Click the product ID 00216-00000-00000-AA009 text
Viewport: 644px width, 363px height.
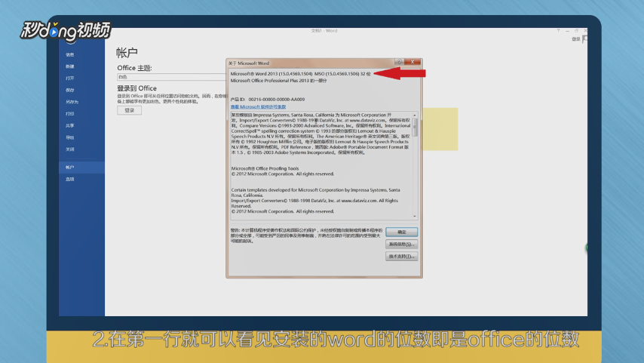point(277,100)
